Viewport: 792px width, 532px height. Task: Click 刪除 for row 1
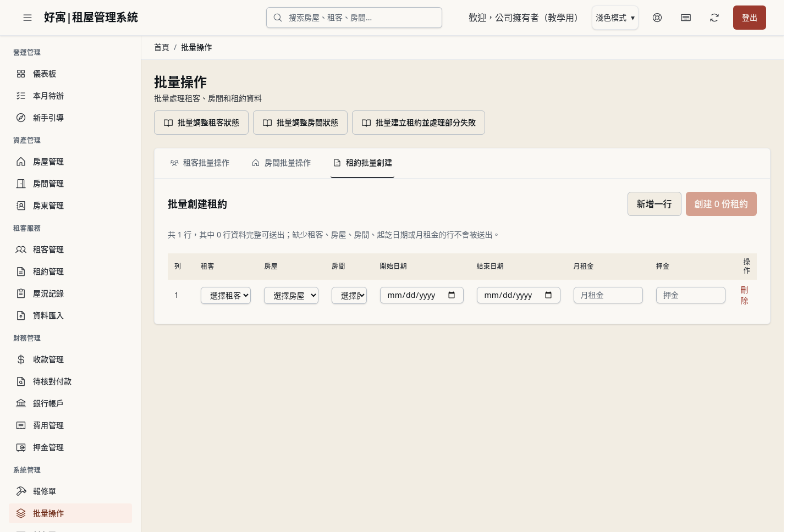click(744, 295)
